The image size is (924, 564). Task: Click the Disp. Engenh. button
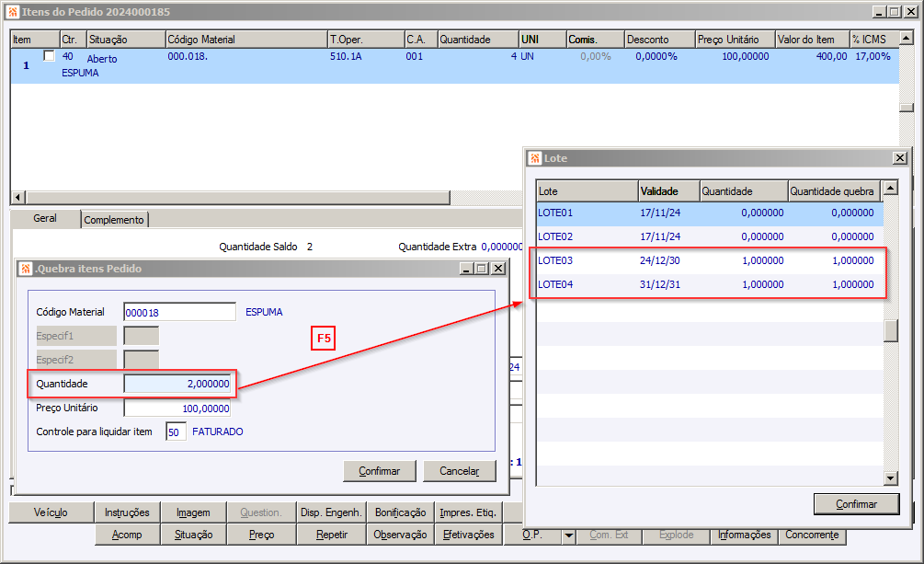click(x=331, y=512)
